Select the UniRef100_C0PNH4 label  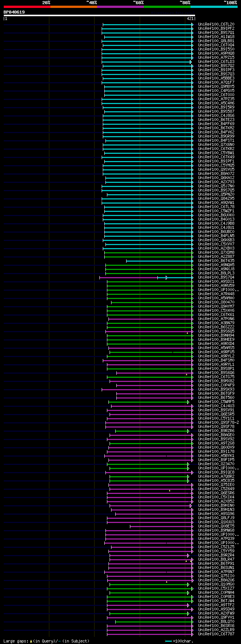point(216,593)
